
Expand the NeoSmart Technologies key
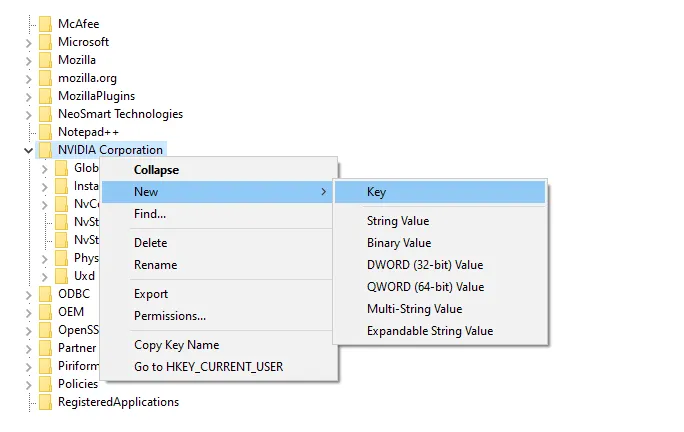pyautogui.click(x=28, y=115)
